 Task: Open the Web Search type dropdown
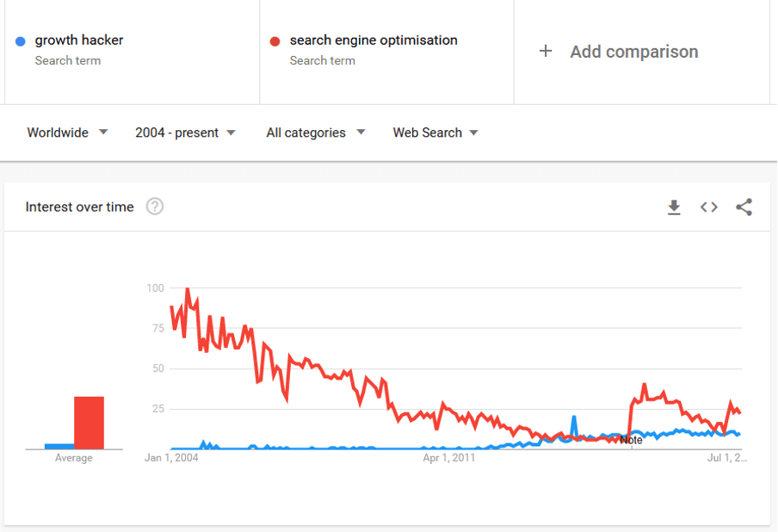click(x=435, y=133)
